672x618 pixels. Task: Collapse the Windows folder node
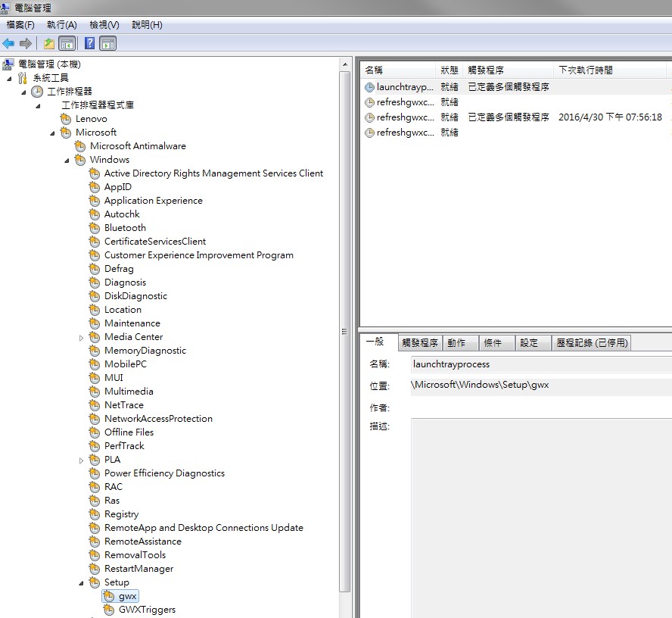pos(67,161)
